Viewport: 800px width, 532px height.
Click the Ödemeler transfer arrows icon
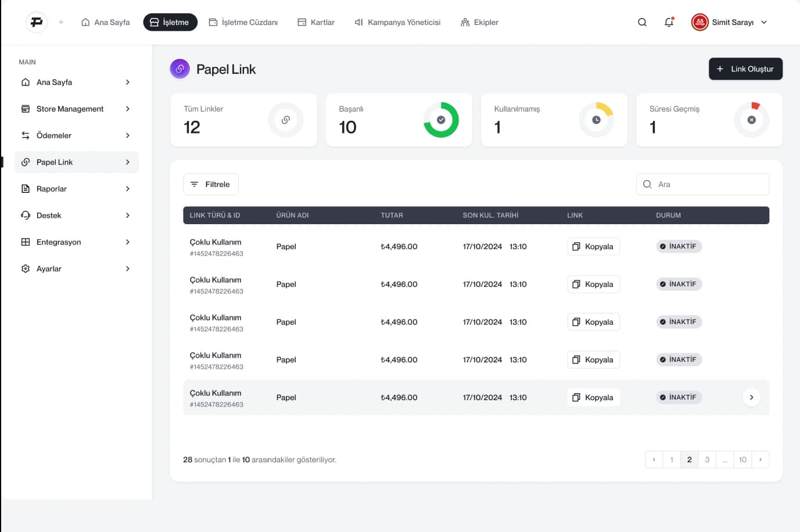[x=26, y=135]
